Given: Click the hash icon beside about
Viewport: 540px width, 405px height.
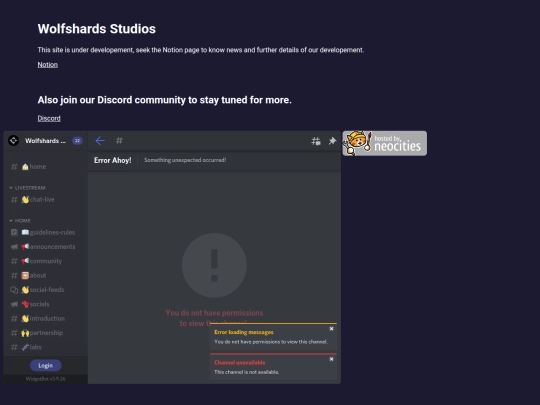Looking at the screenshot, I should click(x=14, y=276).
